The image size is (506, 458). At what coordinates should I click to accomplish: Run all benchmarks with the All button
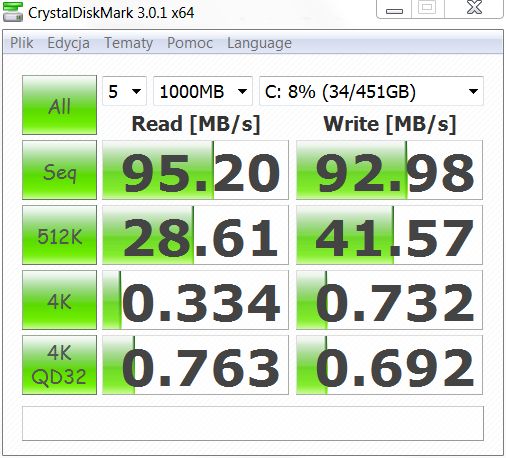[59, 105]
